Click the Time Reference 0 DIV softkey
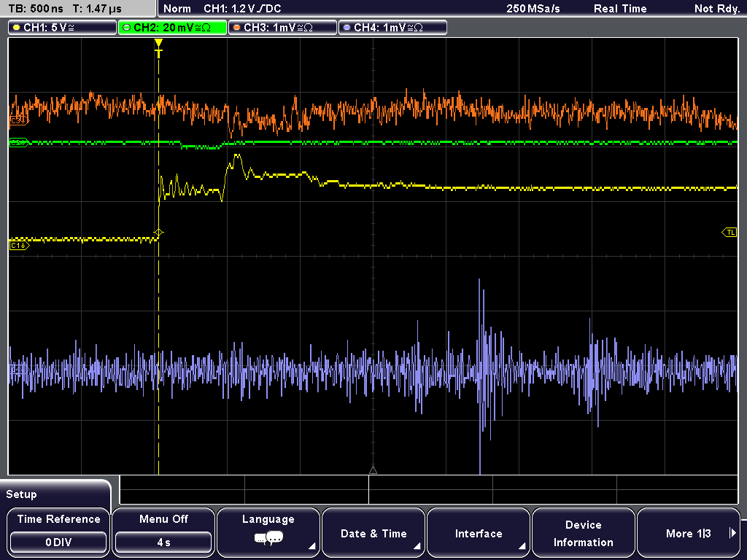The image size is (747, 560). (58, 532)
